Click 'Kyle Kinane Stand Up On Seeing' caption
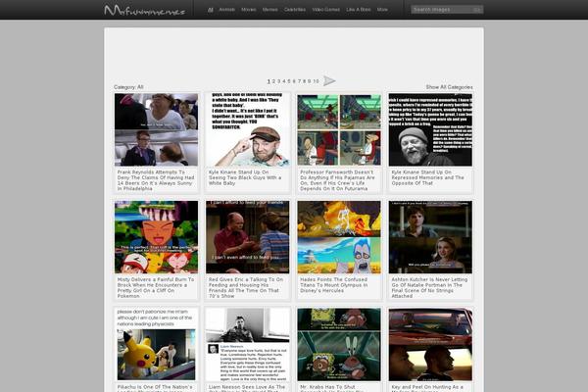The width and height of the screenshot is (588, 392). pyautogui.click(x=245, y=177)
